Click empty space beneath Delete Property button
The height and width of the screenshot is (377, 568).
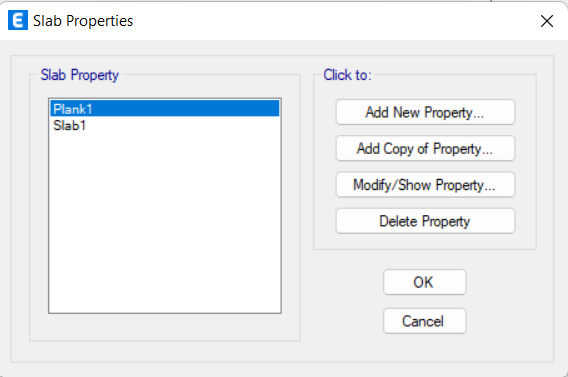425,241
